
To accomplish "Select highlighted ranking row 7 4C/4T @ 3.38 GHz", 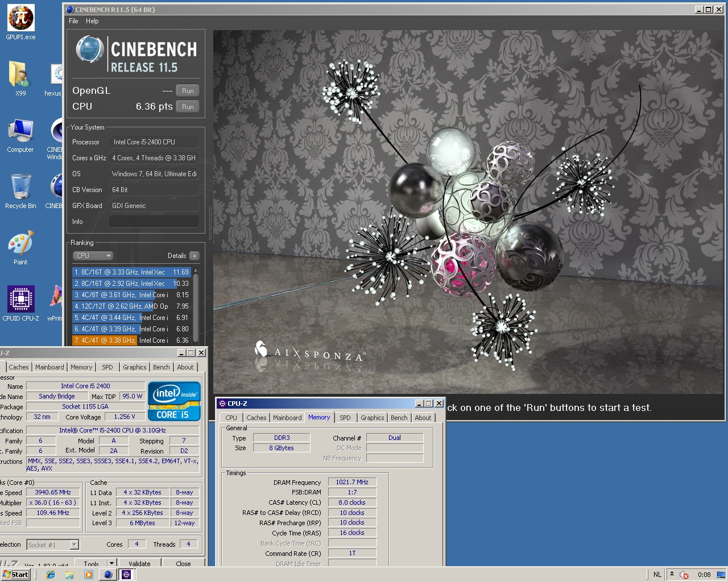I will (131, 340).
